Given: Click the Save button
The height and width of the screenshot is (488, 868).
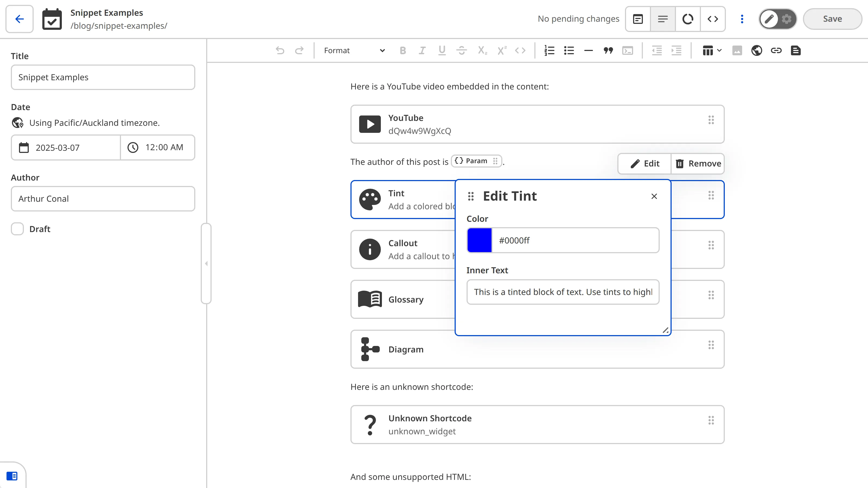Looking at the screenshot, I should (x=832, y=19).
